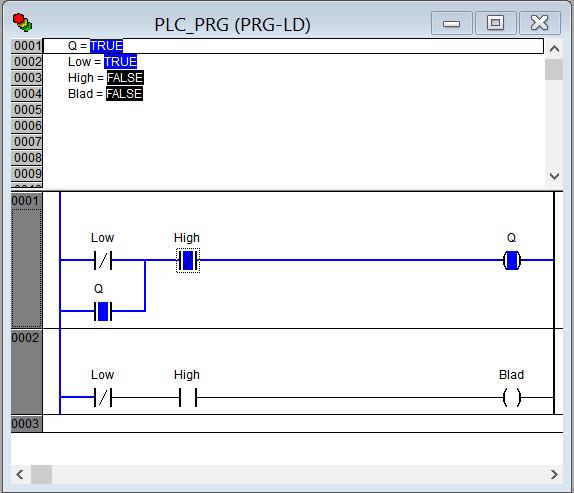
Task: Maximize the PLC_PRG window
Action: point(495,23)
